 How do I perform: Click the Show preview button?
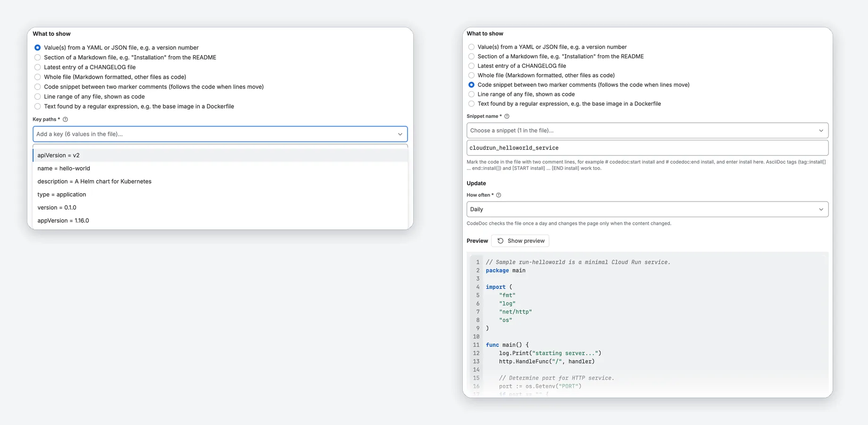point(520,241)
